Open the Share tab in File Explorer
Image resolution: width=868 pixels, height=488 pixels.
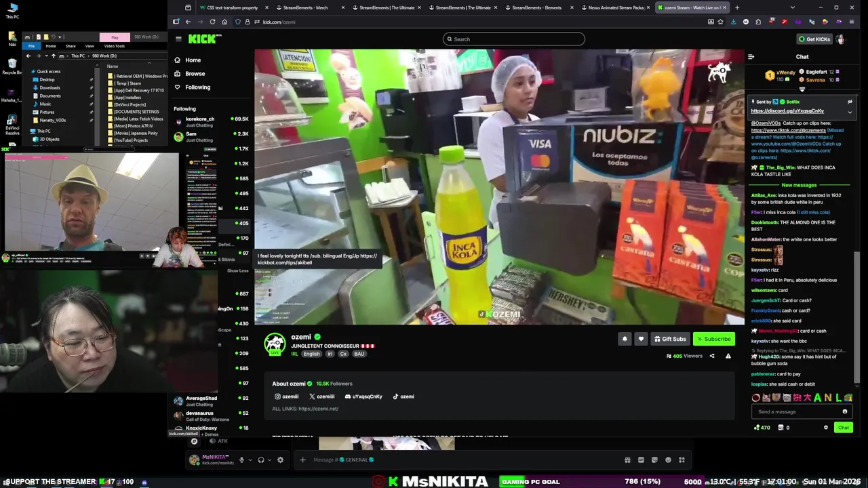pos(71,46)
